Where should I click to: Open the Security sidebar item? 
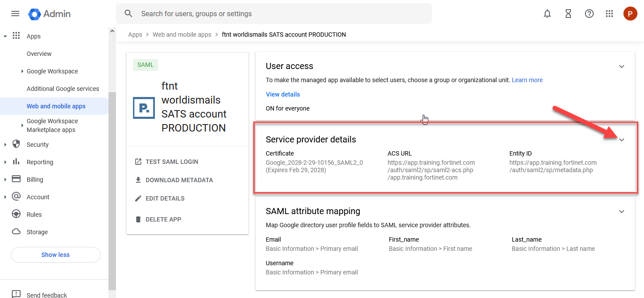tap(38, 145)
